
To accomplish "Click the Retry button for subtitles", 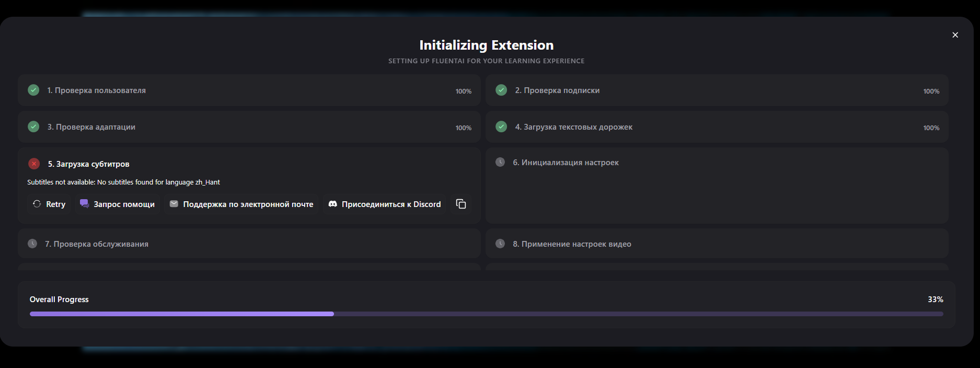I will [49, 204].
